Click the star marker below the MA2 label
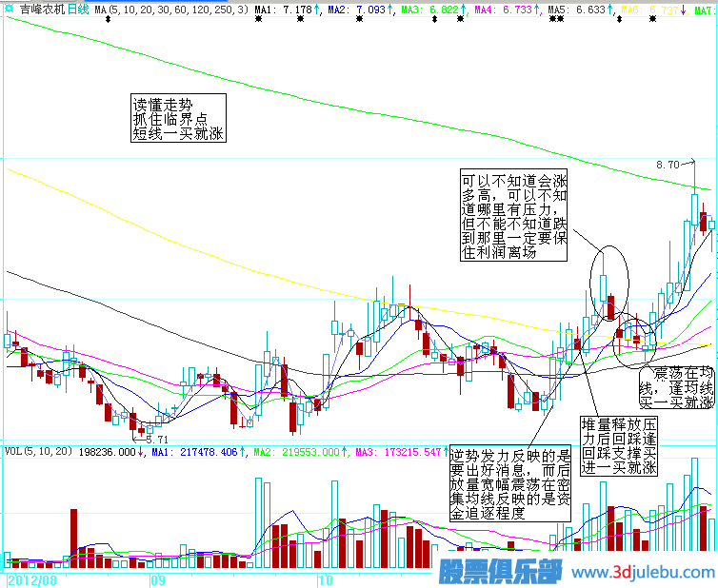Image resolution: width=718 pixels, height=588 pixels. (359, 19)
